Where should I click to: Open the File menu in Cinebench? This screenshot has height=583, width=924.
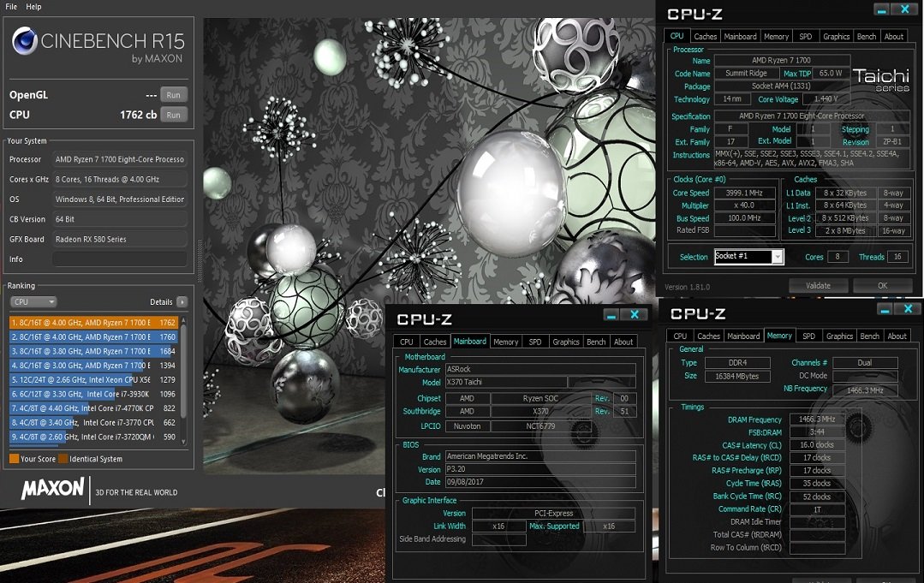11,7
